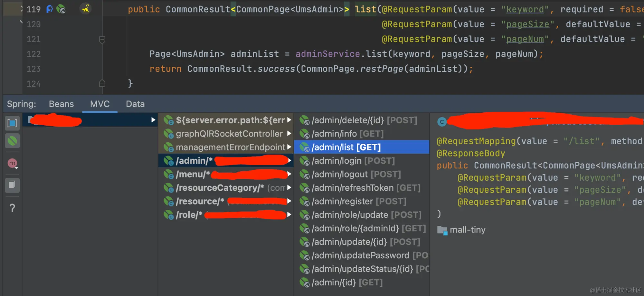Expand the arrow on the /menu/* row
This screenshot has width=644, height=296.
point(289,174)
